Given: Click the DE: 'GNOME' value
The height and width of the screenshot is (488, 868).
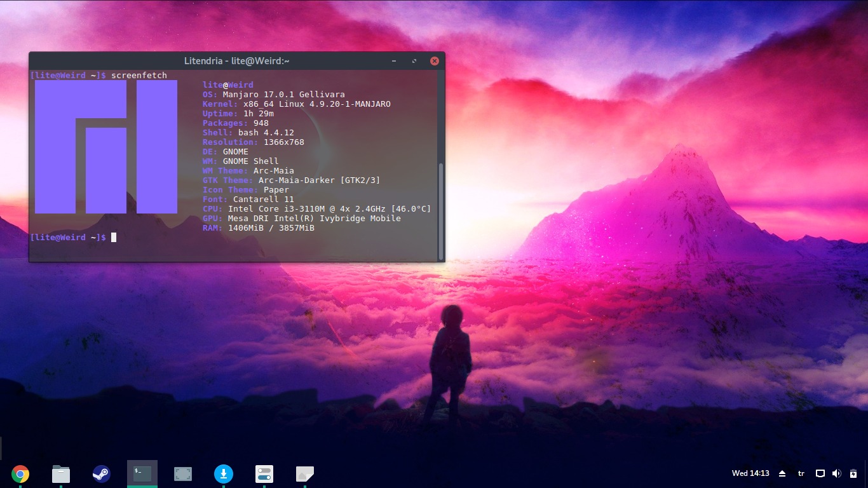Looking at the screenshot, I should [x=236, y=152].
